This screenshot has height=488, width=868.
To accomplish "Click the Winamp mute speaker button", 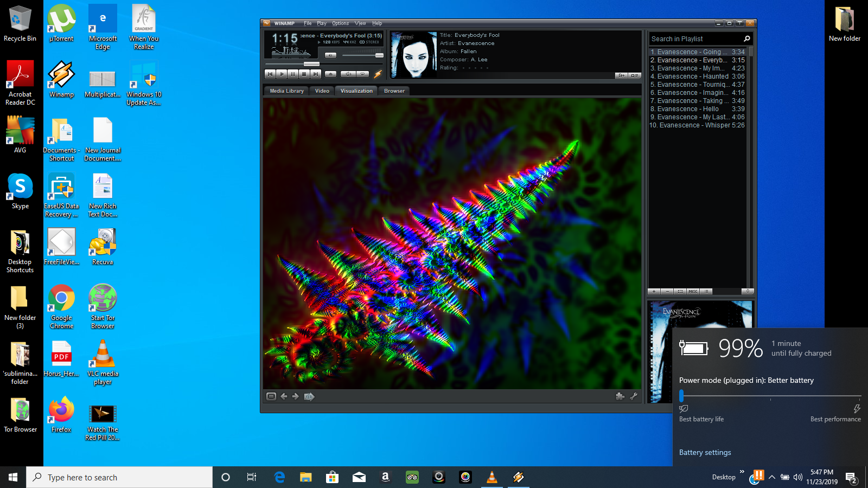I will pos(330,55).
